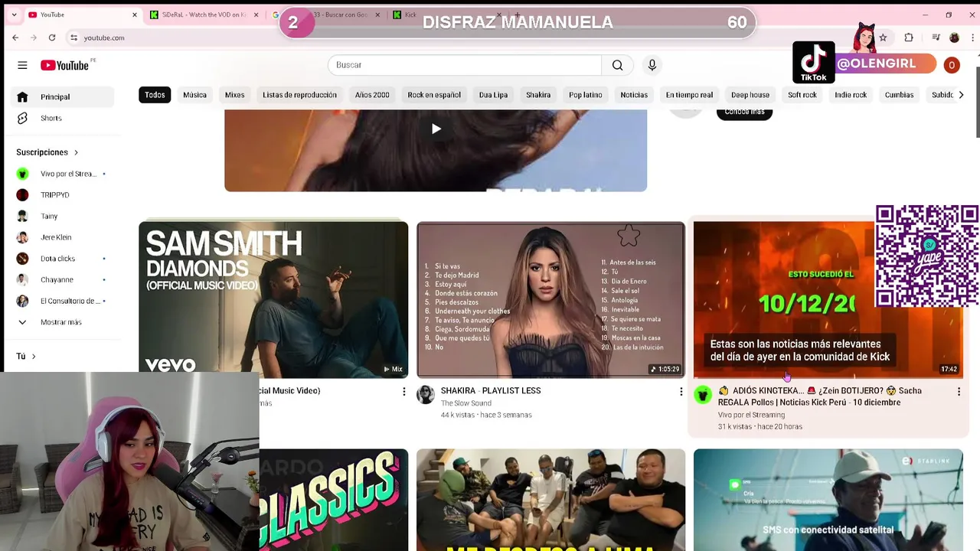The image size is (980, 551).
Task: Open the tab search dropdown arrow
Action: click(x=14, y=15)
